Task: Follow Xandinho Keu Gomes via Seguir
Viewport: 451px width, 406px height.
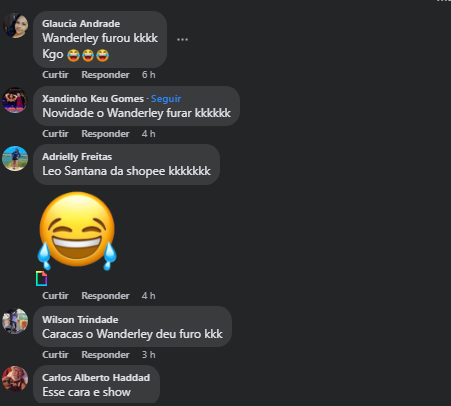Action: 166,99
